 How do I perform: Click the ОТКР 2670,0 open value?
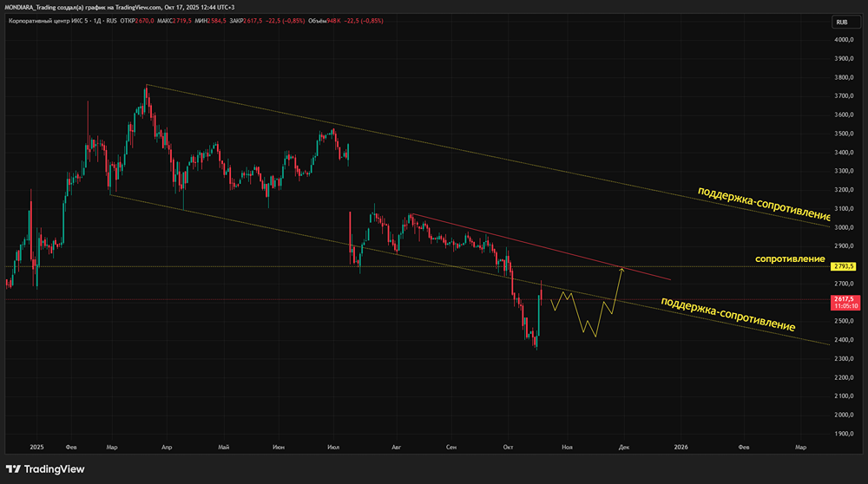[137, 21]
